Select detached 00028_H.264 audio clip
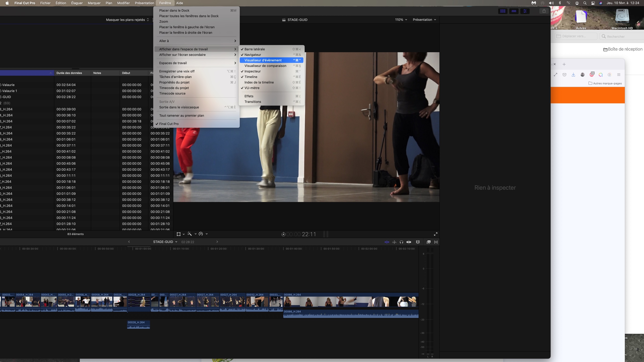This screenshot has width=644, height=362. point(138,325)
